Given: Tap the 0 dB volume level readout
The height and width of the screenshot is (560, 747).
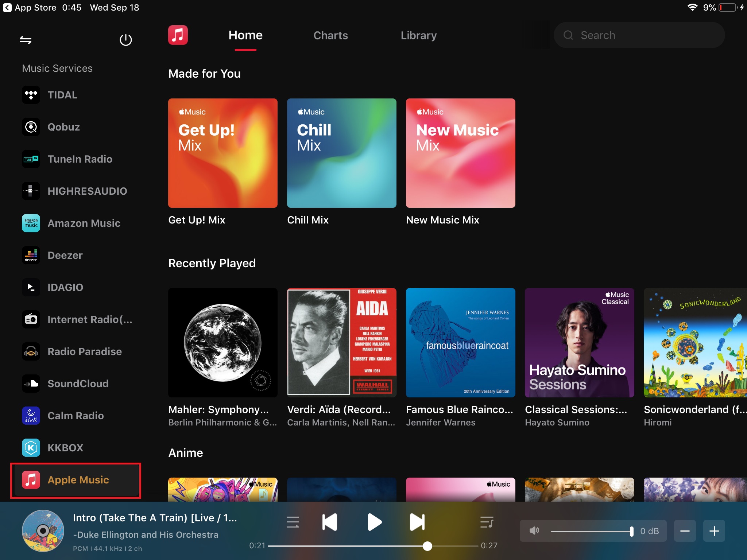Looking at the screenshot, I should click(x=650, y=531).
